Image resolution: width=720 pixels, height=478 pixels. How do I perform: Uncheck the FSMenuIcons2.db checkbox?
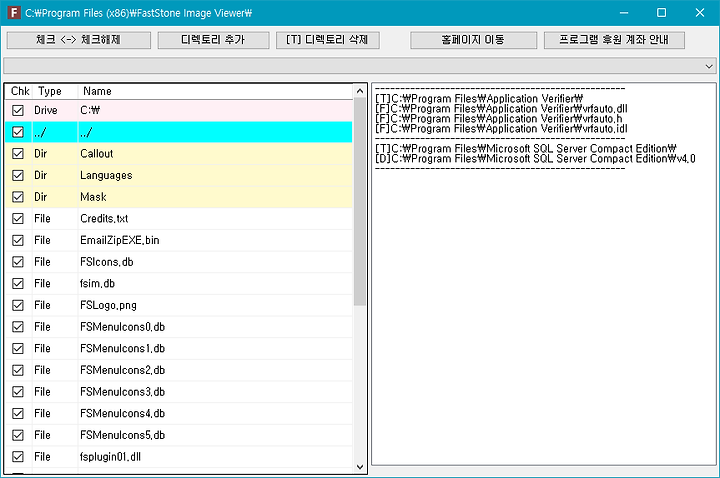tap(18, 370)
